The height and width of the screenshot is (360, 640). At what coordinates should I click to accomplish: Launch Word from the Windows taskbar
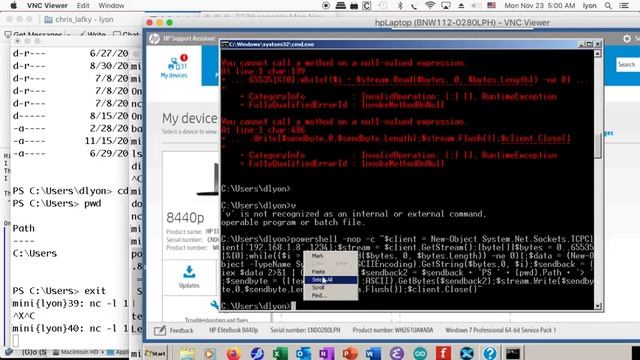click(373, 353)
